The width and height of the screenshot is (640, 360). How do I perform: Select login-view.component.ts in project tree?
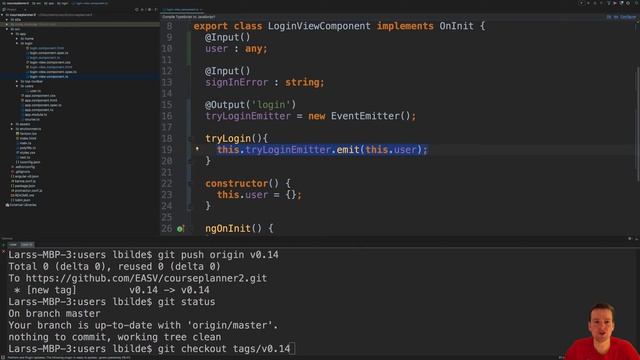point(49,77)
